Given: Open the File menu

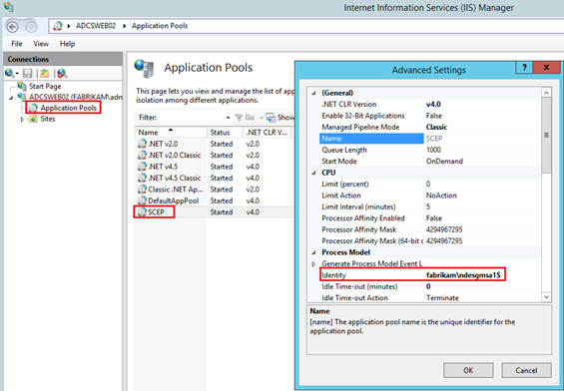Looking at the screenshot, I should click(x=17, y=44).
